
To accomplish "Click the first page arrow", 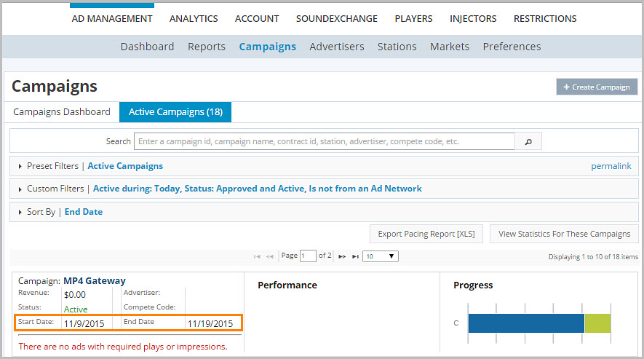I will [x=258, y=256].
